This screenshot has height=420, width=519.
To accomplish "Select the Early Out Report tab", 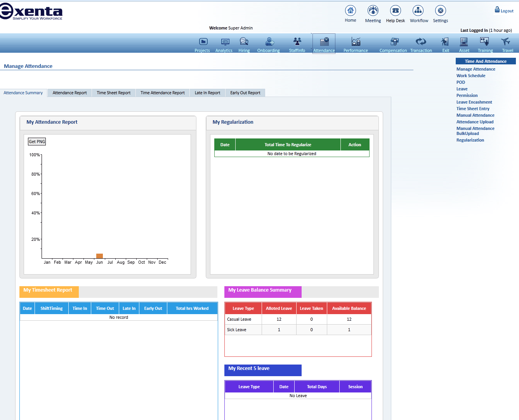I will (245, 93).
